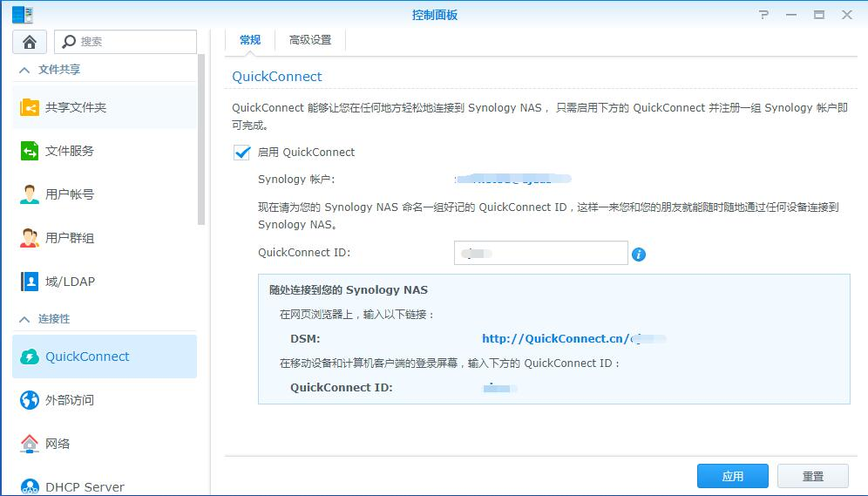Click the Control Panel app icon in title bar

tap(22, 15)
